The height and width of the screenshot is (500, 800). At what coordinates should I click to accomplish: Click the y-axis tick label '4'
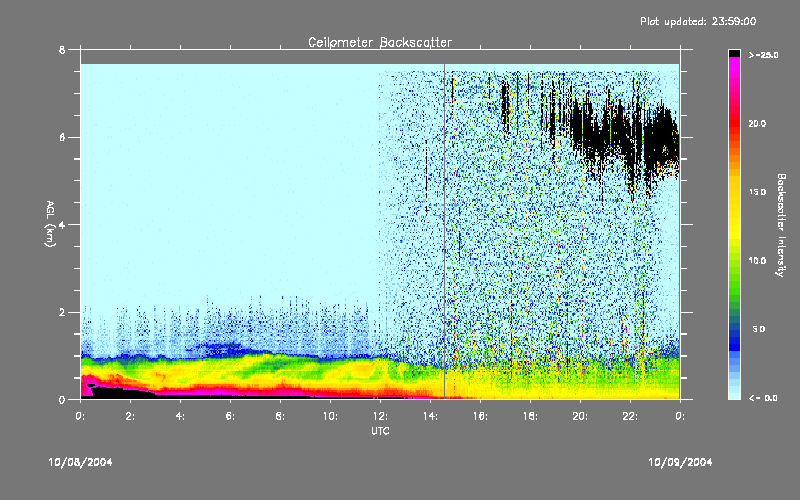pos(62,224)
